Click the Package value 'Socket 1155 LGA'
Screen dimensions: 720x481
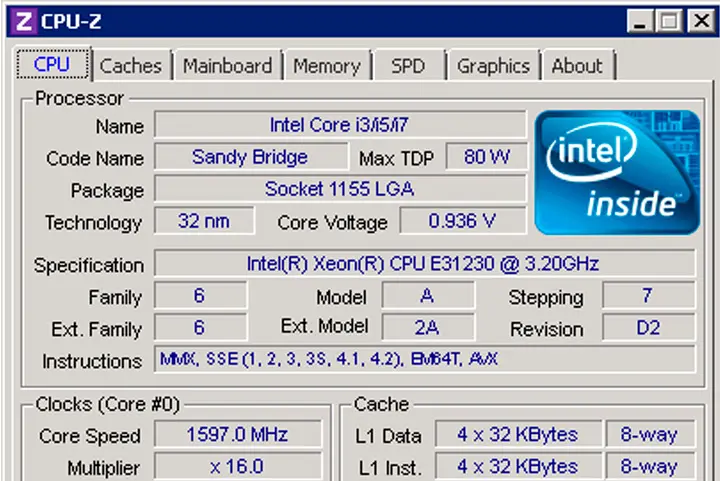click(x=340, y=189)
